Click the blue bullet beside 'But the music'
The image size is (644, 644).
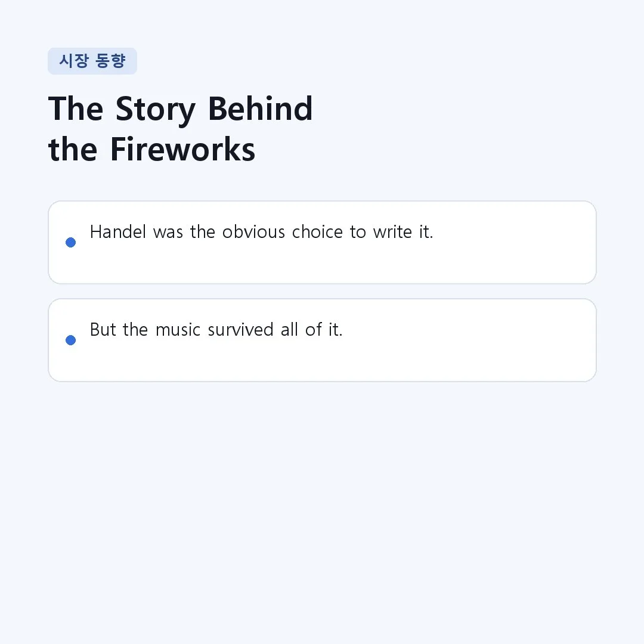[70, 340]
